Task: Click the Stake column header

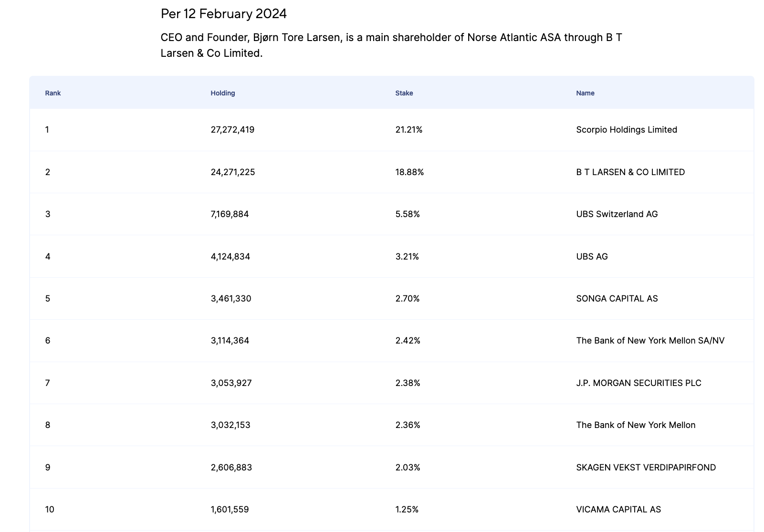Action: pos(404,93)
